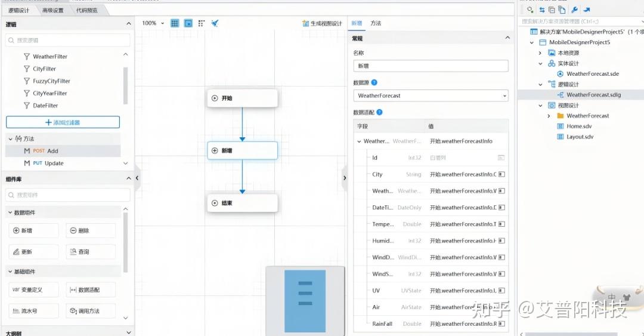The height and width of the screenshot is (336, 644).
Task: Click the broom clear-canvas icon
Action: click(215, 23)
